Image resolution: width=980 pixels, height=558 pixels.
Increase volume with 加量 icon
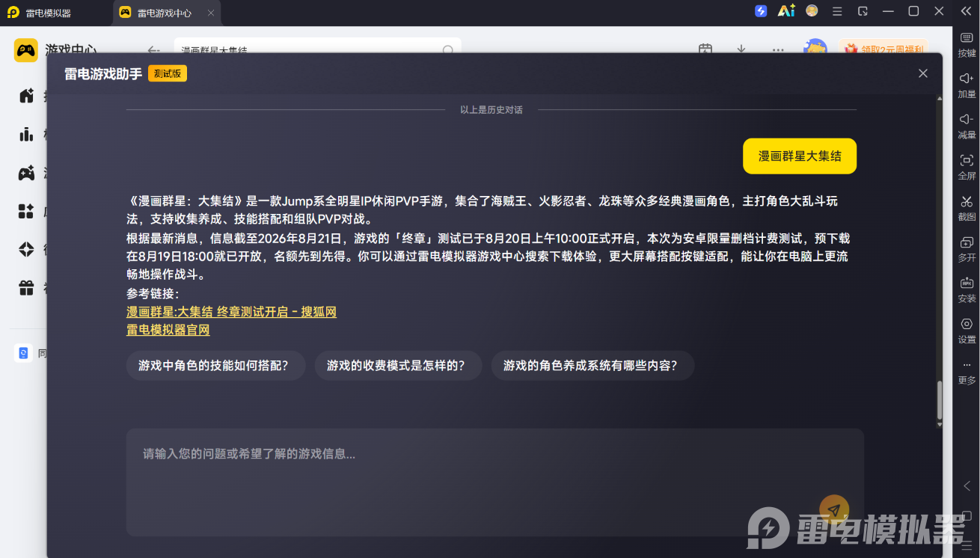[967, 85]
